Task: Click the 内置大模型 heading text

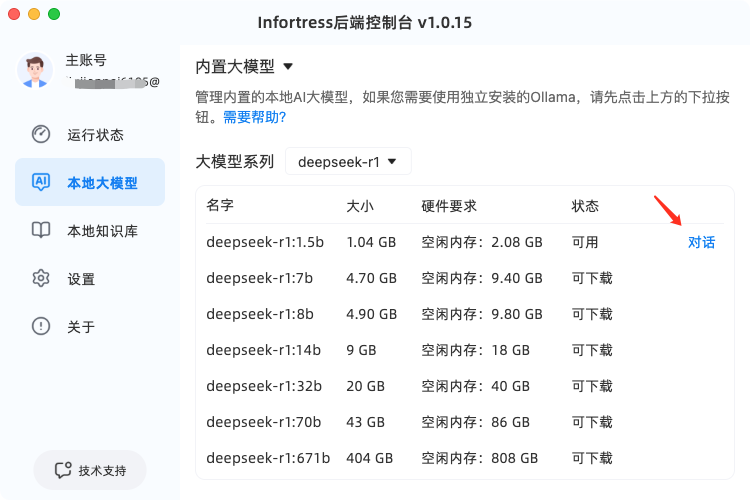Action: point(235,67)
